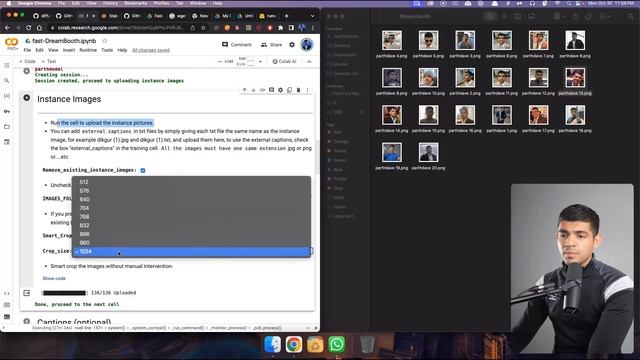640x360 pixels.
Task: Select 960 in the crop size list
Action: tap(191, 242)
